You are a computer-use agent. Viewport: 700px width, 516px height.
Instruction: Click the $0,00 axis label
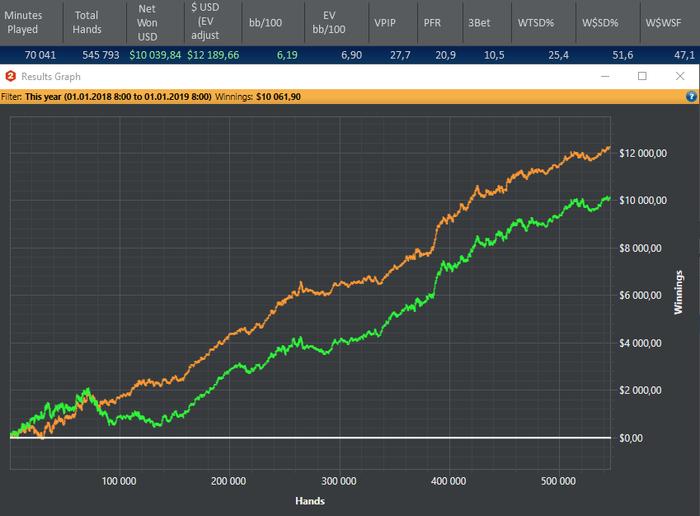coord(631,438)
